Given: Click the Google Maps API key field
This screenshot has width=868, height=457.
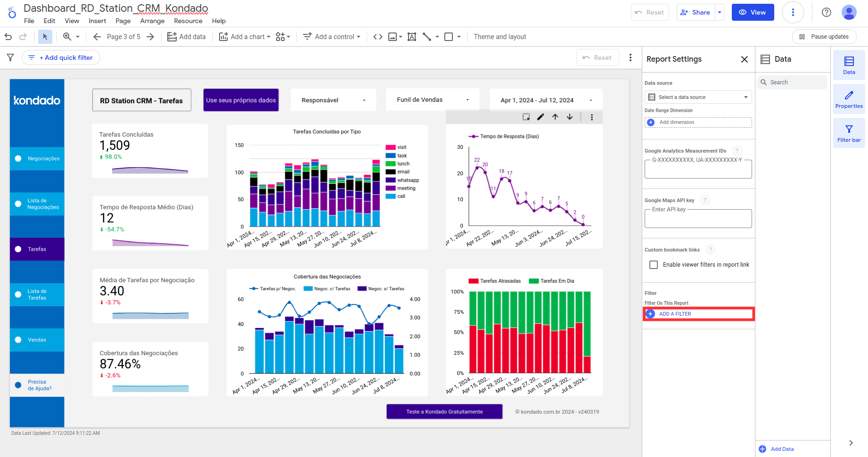Looking at the screenshot, I should click(698, 219).
